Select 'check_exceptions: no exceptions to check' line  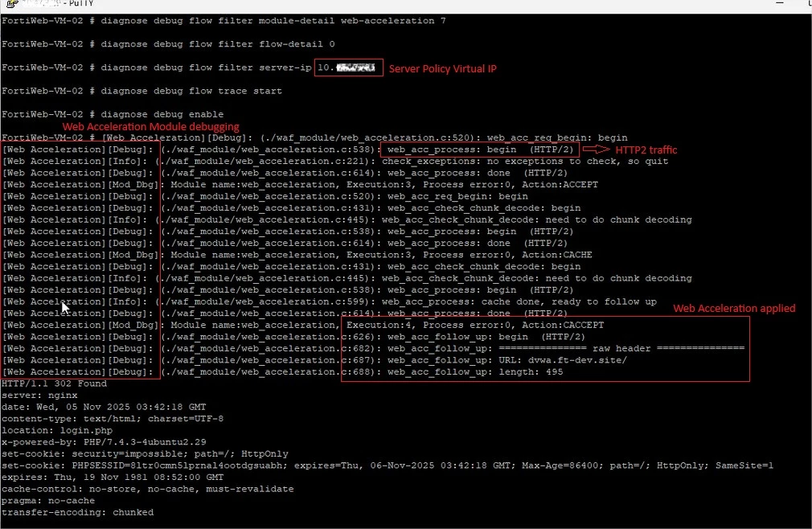335,161
